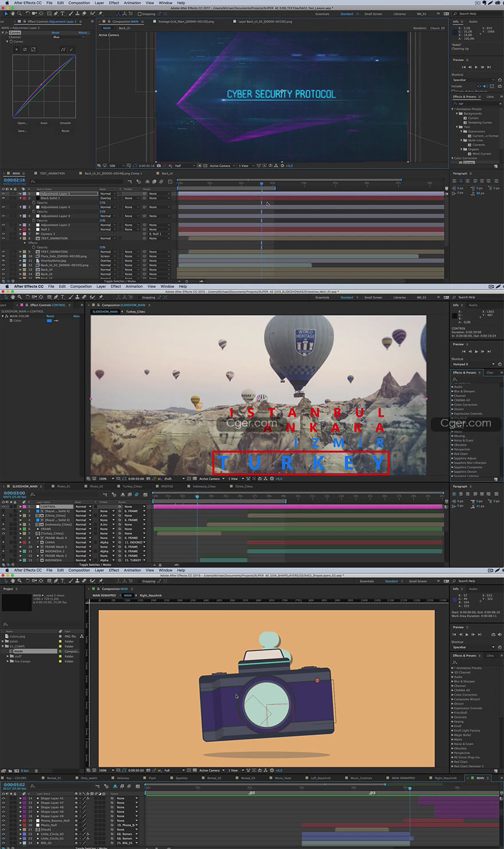Click Effects & Presets search field in CC 2017
Viewport: 504px width, 849px height.
pos(477,104)
